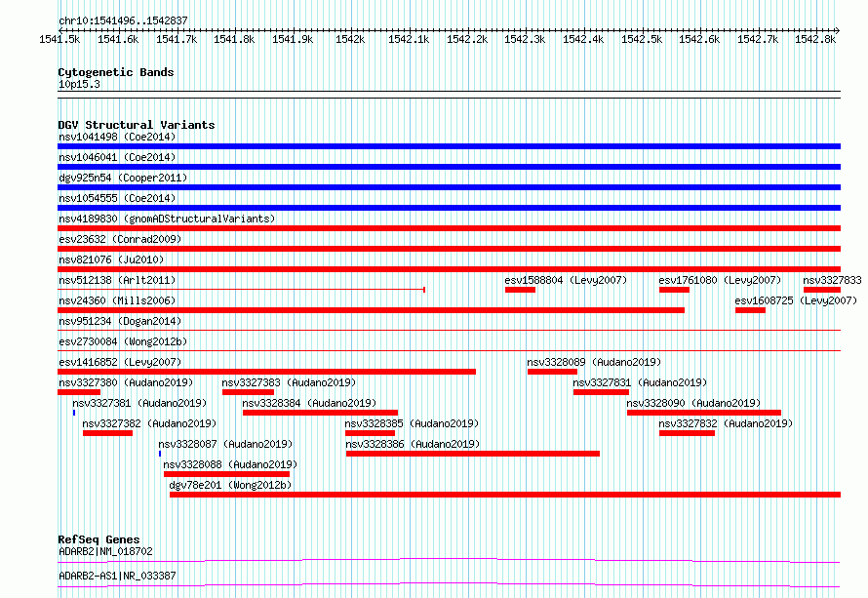Click nsv1054555 (Coe2014) variant label
The height and width of the screenshot is (598, 868).
pos(117,198)
